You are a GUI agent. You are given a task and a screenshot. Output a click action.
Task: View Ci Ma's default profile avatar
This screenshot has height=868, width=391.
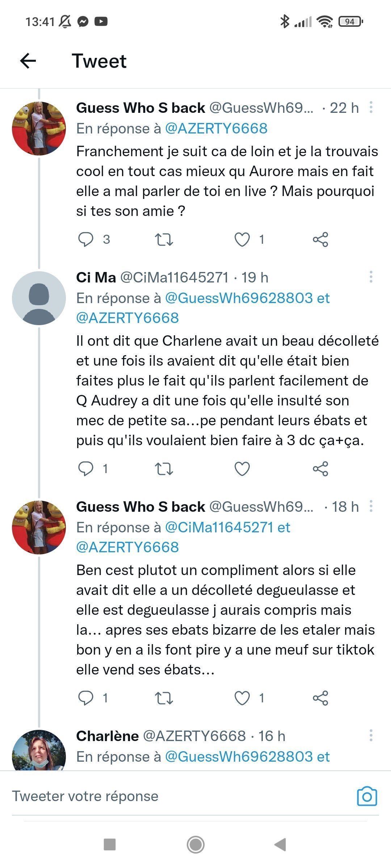click(39, 298)
